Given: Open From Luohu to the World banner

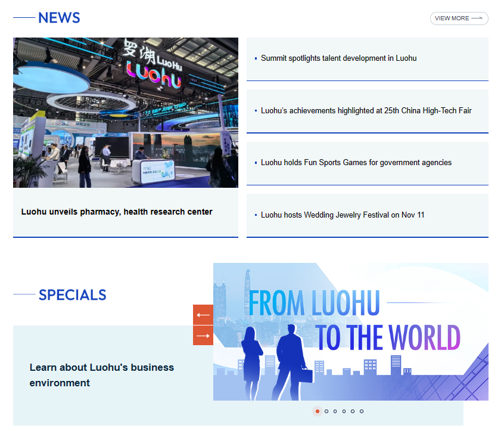Looking at the screenshot, I should (350, 331).
